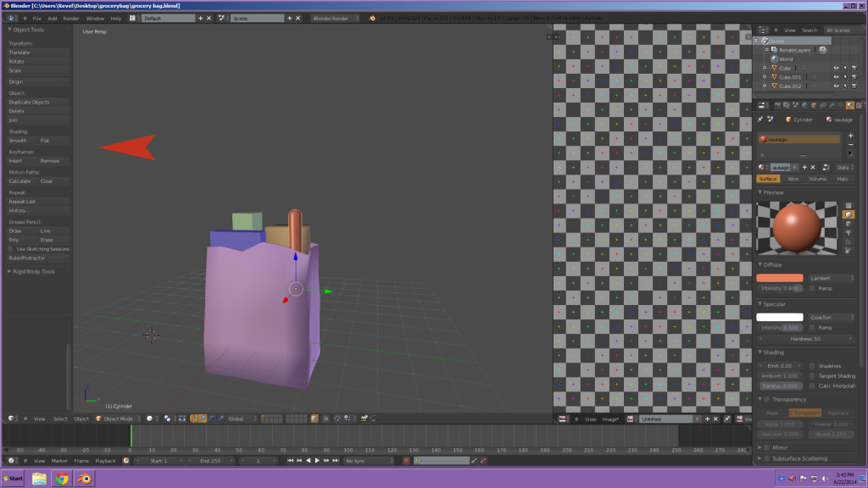Select the sphere preview type icon
Screen dimensions: 868x488
849,214
